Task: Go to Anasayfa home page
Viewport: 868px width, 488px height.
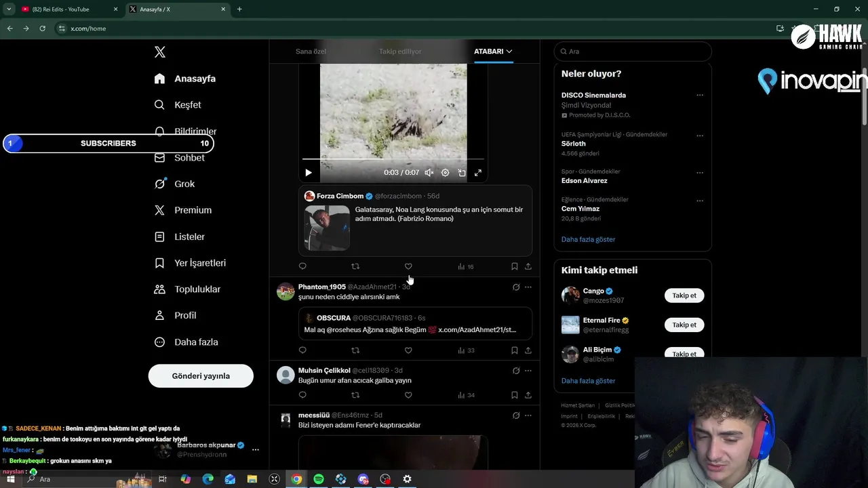Action: pos(185,79)
